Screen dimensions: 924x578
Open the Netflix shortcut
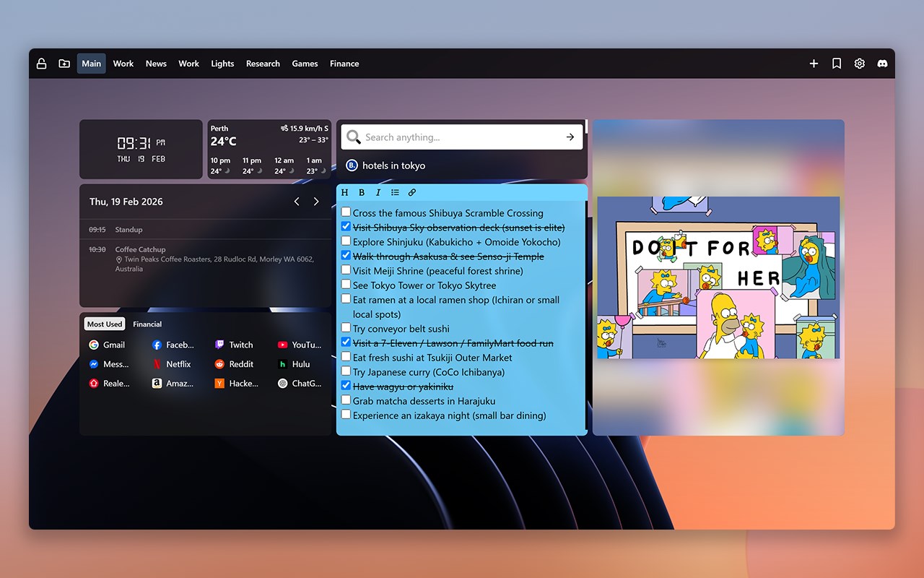[x=172, y=364]
